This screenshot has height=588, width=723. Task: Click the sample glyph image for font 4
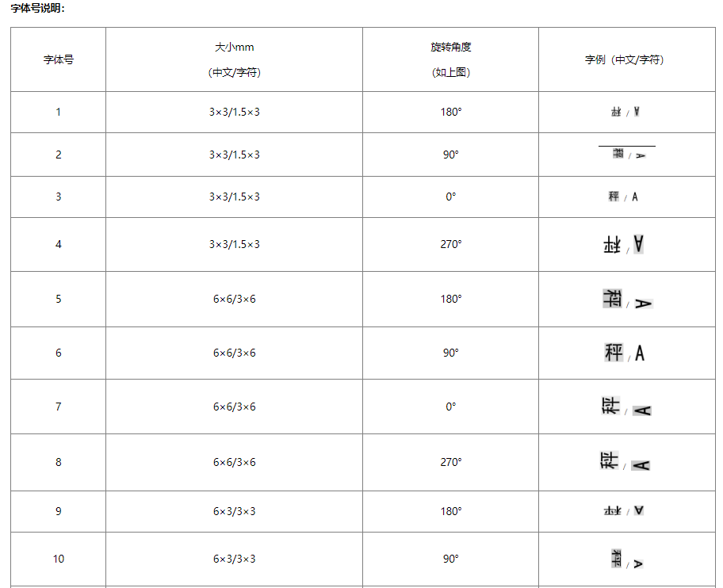pos(625,244)
